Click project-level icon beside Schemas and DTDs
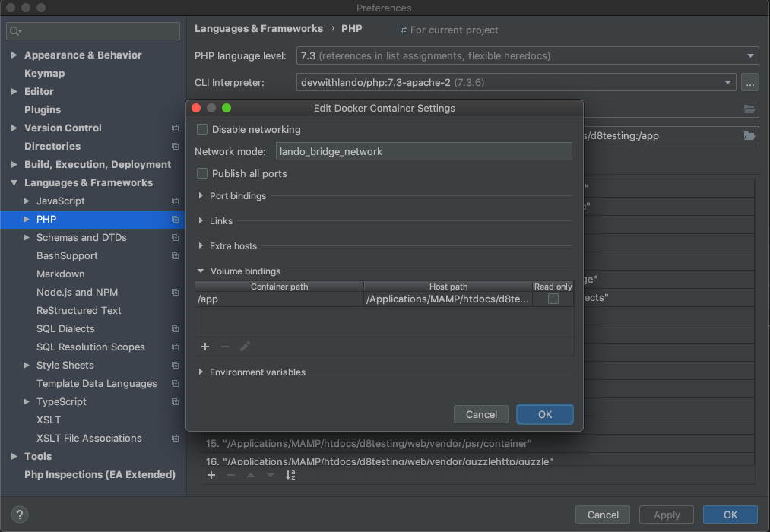This screenshot has height=532, width=770. (175, 238)
